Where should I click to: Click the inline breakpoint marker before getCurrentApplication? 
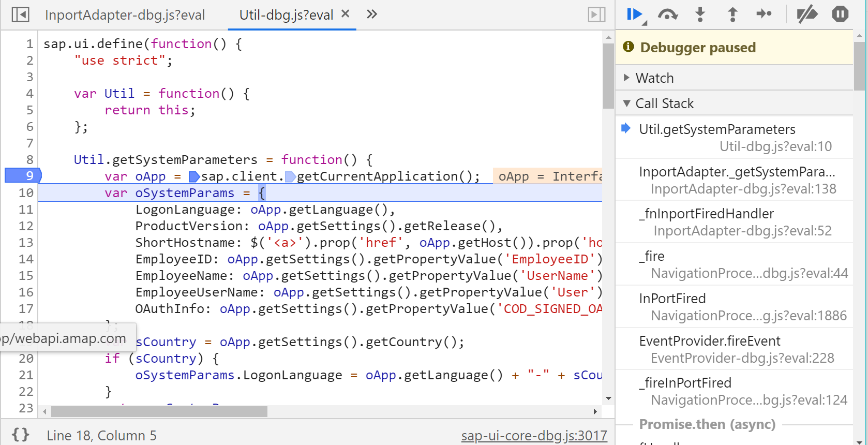(x=290, y=177)
